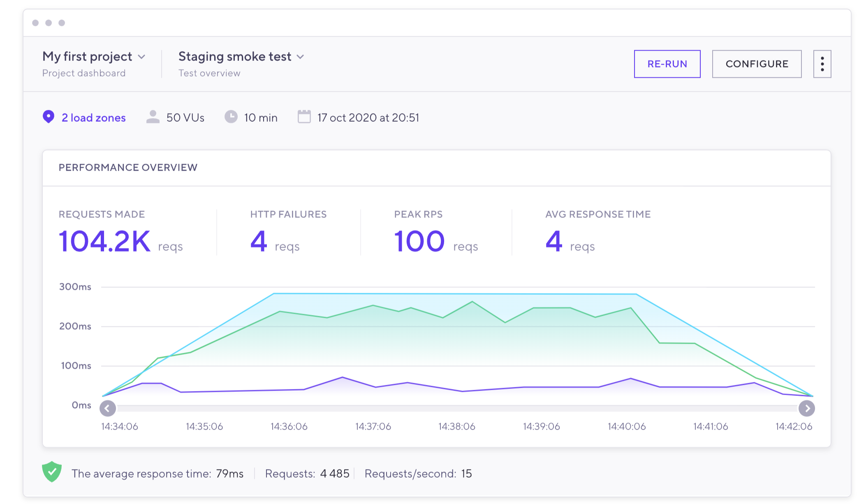Click the 14:37:06 time axis label
This screenshot has height=504, width=866.
pyautogui.click(x=373, y=427)
